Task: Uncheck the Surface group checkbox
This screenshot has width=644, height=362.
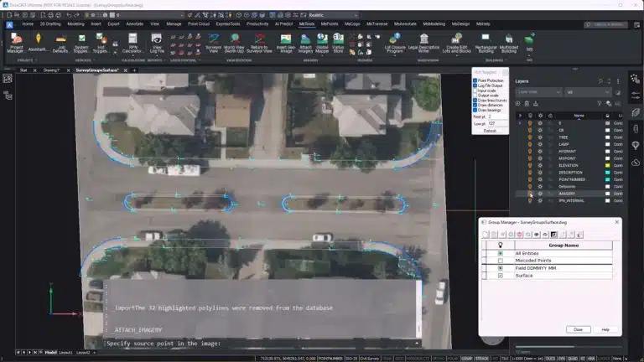Action: pyautogui.click(x=501, y=276)
